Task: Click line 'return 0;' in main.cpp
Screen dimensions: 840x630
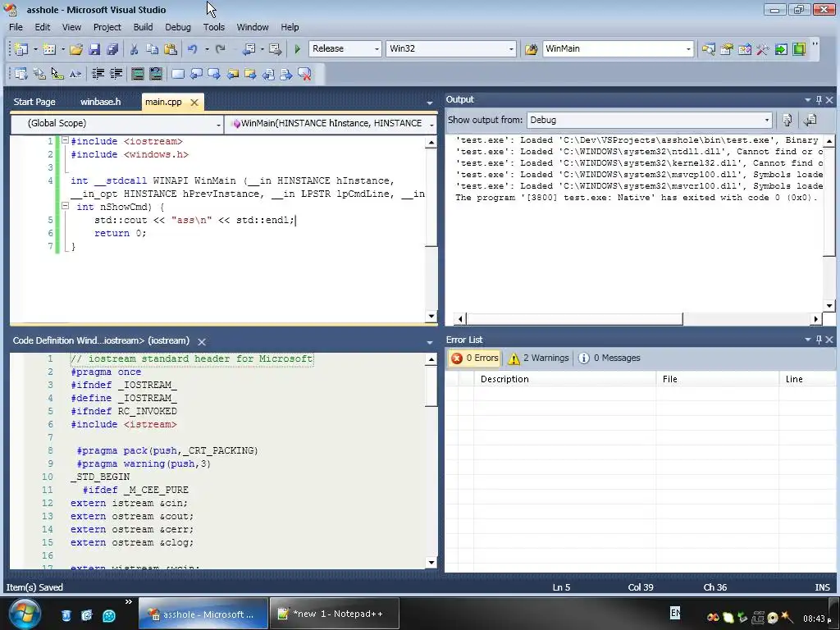Action: coord(120,233)
